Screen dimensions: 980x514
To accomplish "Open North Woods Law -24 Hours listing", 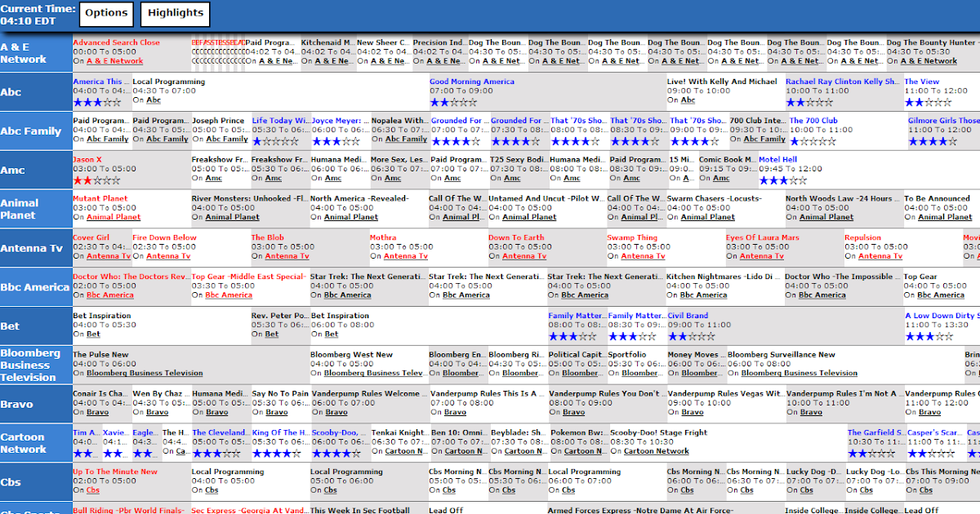I will click(x=843, y=198).
